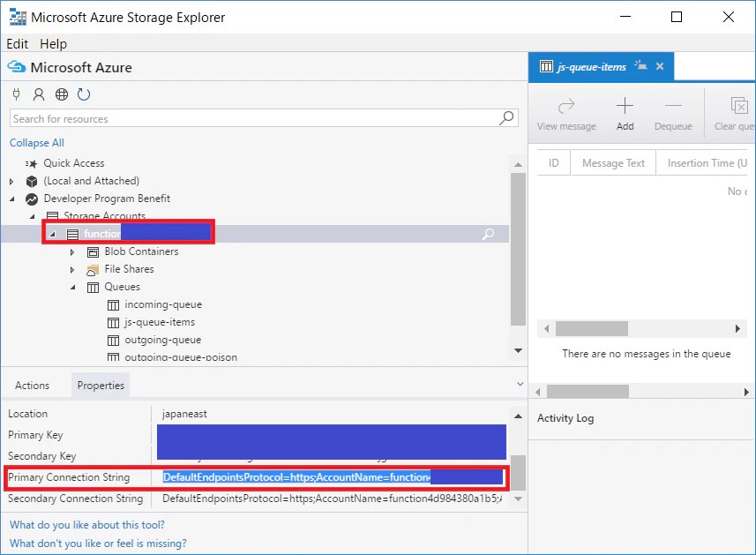Image resolution: width=756 pixels, height=555 pixels.
Task: Click the magnifier in the resource search box
Action: (x=506, y=117)
